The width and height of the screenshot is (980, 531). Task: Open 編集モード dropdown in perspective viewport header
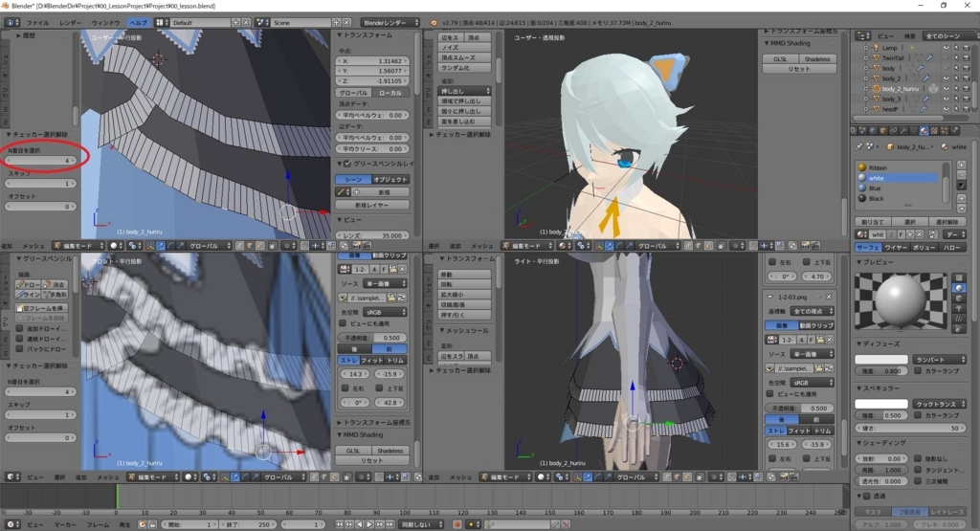(x=527, y=246)
